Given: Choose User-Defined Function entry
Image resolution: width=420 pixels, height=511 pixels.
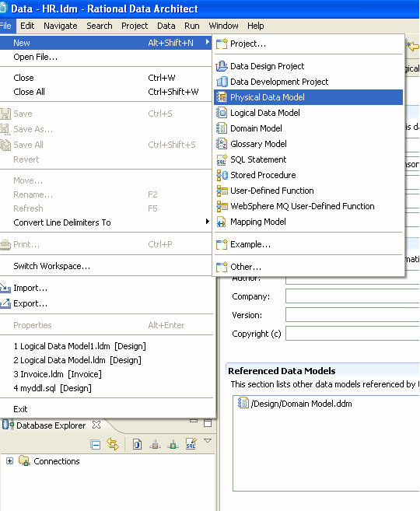Looking at the screenshot, I should [308, 191].
